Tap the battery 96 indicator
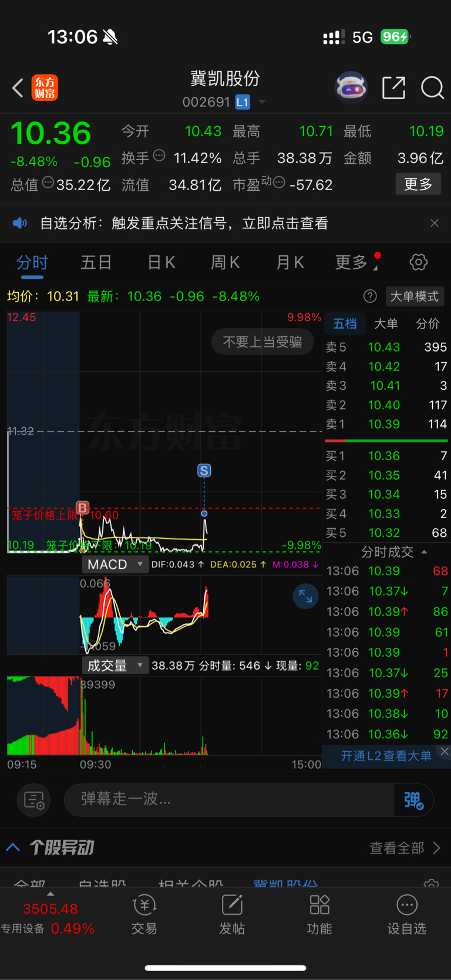Screen dimensions: 451x980 click(x=395, y=37)
